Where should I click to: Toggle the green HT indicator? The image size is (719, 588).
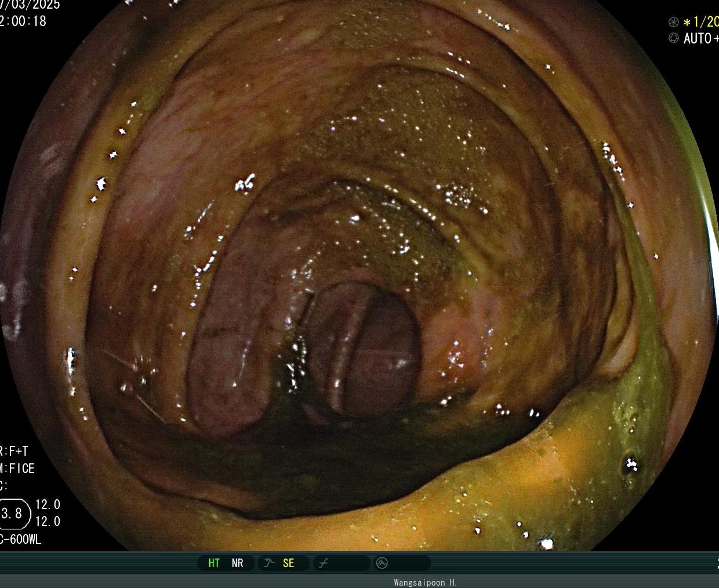pyautogui.click(x=214, y=563)
